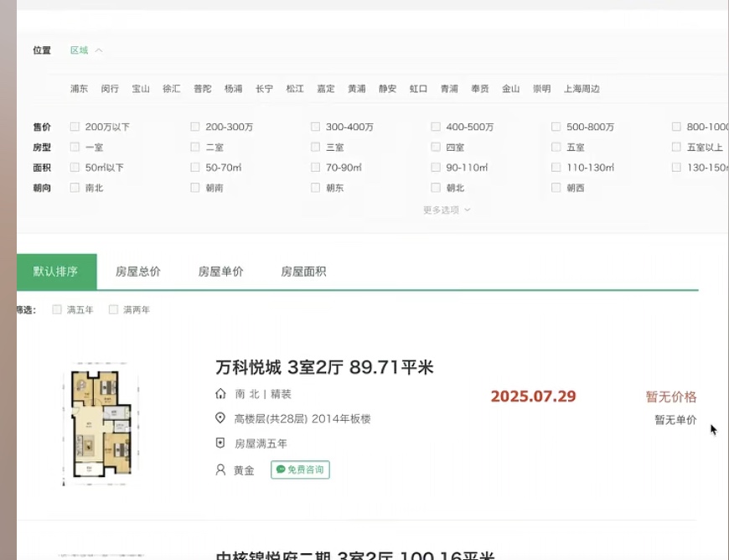Enable the 满五年 filter checkbox
This screenshot has height=560, width=729.
click(57, 310)
